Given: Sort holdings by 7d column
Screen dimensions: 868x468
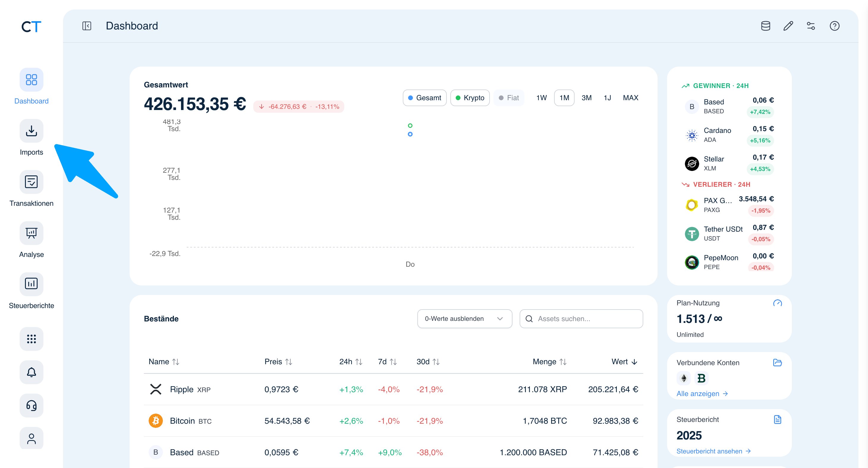Looking at the screenshot, I should [388, 362].
